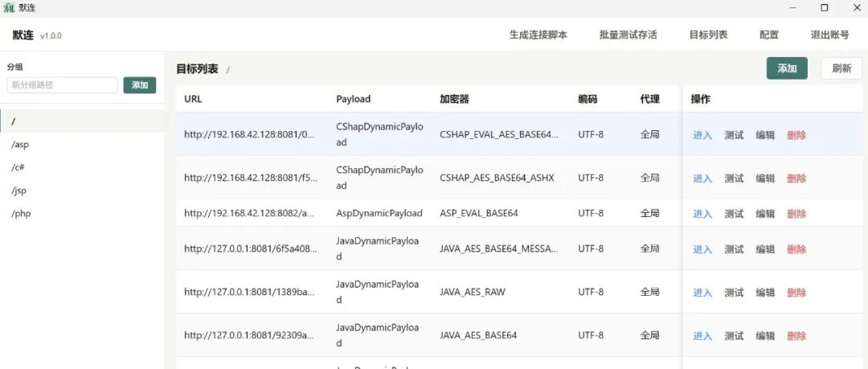868x369 pixels.
Task: Click the 加密器 column header
Action: tap(454, 99)
